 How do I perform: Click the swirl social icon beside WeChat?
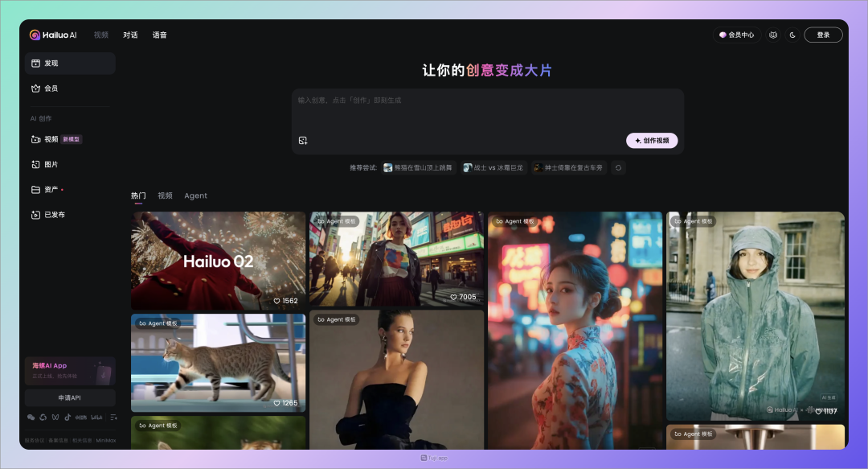[x=43, y=417]
